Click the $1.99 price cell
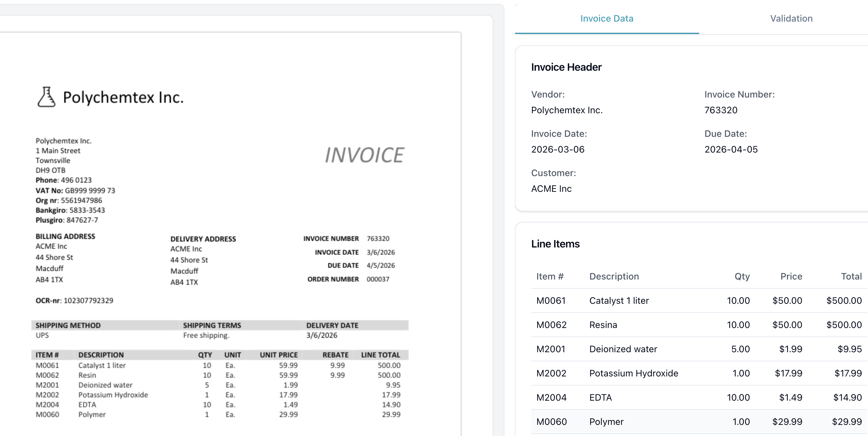This screenshot has width=868, height=436. tap(790, 349)
